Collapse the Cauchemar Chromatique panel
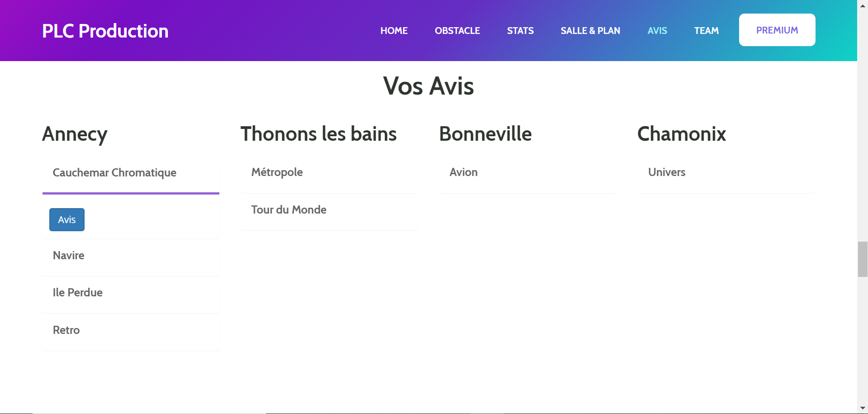Image resolution: width=868 pixels, height=414 pixels. pyautogui.click(x=131, y=173)
